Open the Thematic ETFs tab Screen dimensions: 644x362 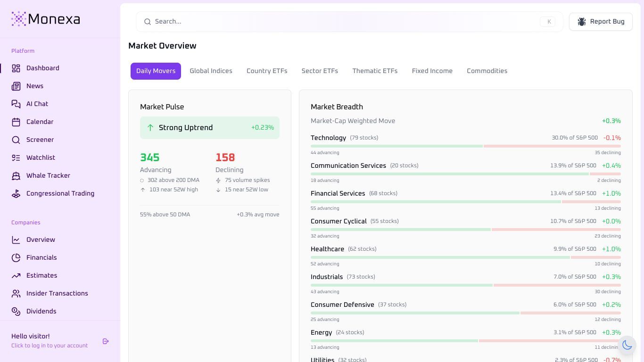click(x=375, y=71)
